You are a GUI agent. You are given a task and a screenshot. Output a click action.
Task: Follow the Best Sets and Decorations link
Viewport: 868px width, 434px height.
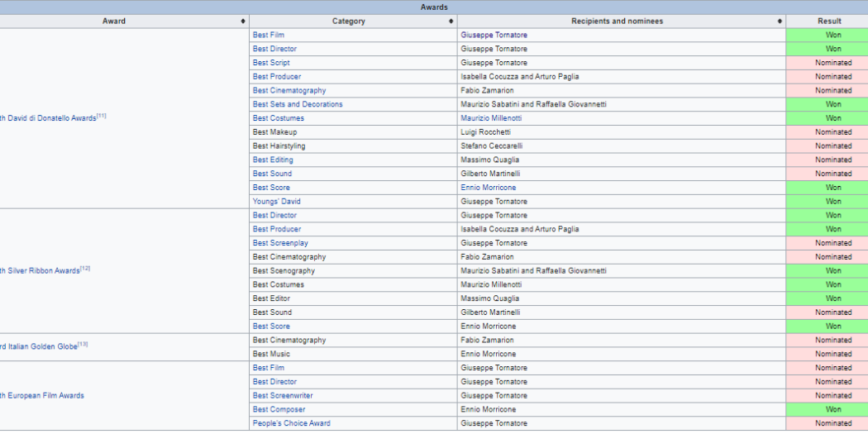[298, 104]
